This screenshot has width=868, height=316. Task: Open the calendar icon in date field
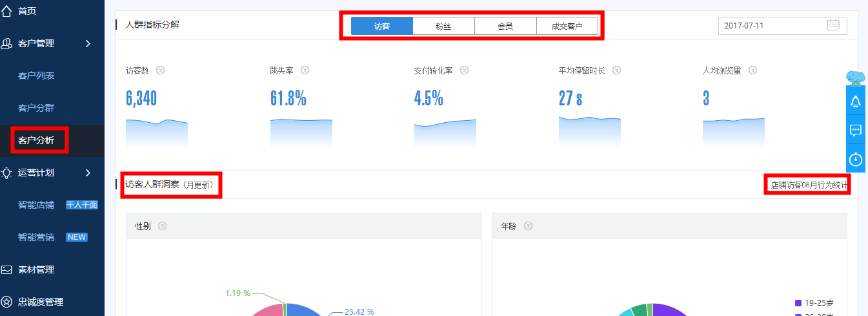[833, 25]
